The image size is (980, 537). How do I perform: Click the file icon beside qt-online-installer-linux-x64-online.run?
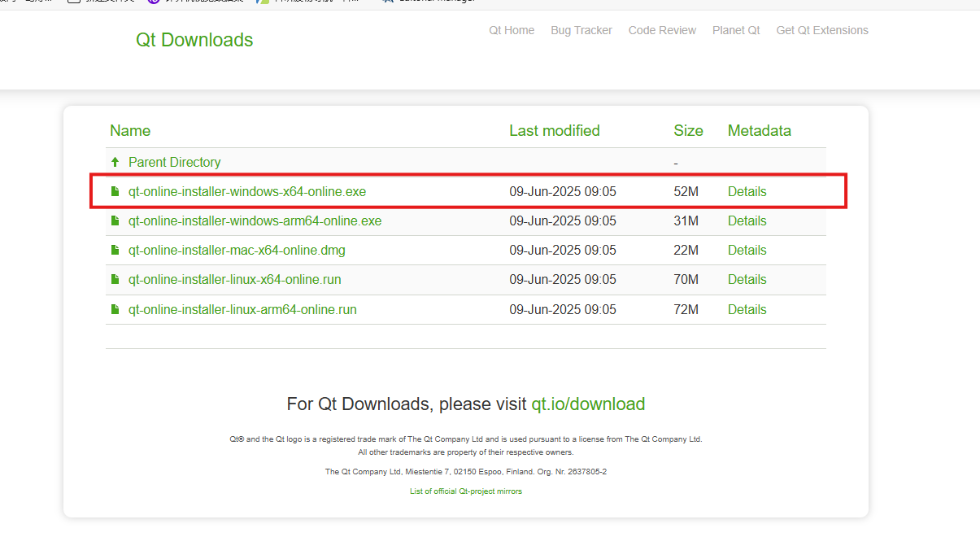coord(115,280)
